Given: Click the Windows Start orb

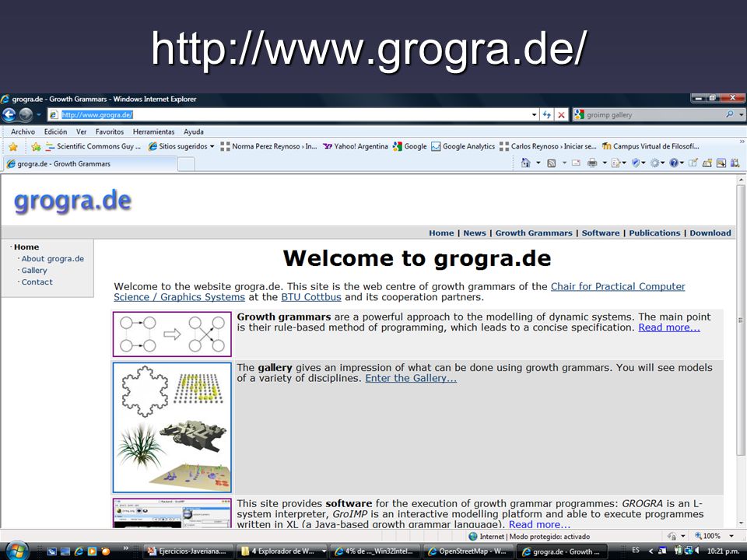Looking at the screenshot, I should (18, 551).
